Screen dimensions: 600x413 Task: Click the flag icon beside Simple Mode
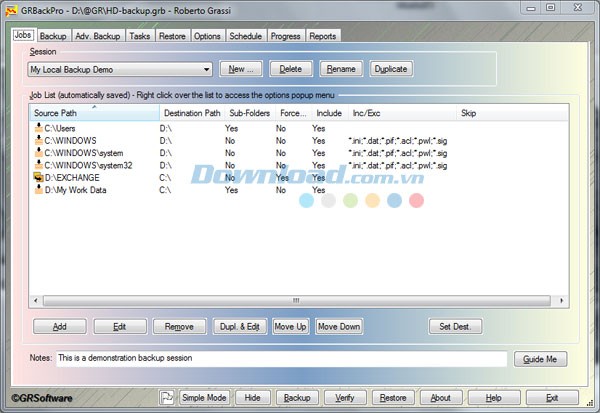167,397
